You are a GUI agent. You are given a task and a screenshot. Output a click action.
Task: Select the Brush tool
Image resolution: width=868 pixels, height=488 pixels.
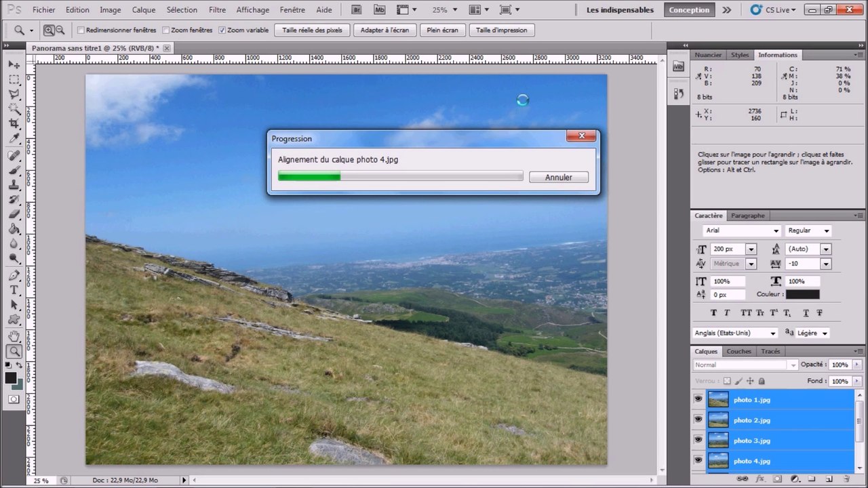[x=14, y=170]
